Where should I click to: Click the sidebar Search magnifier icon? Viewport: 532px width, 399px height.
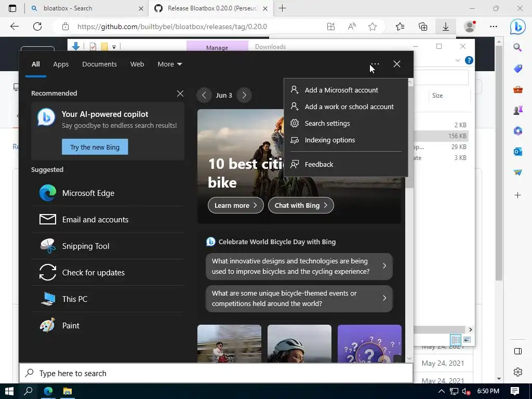point(517,47)
